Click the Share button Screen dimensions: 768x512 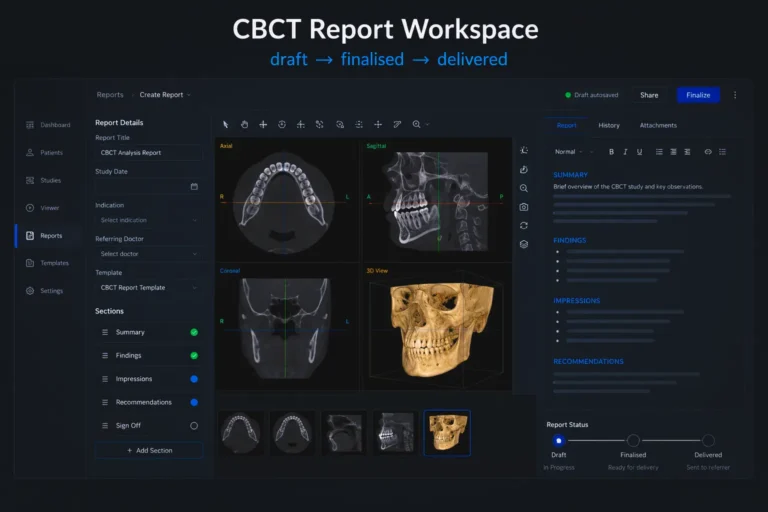point(649,95)
